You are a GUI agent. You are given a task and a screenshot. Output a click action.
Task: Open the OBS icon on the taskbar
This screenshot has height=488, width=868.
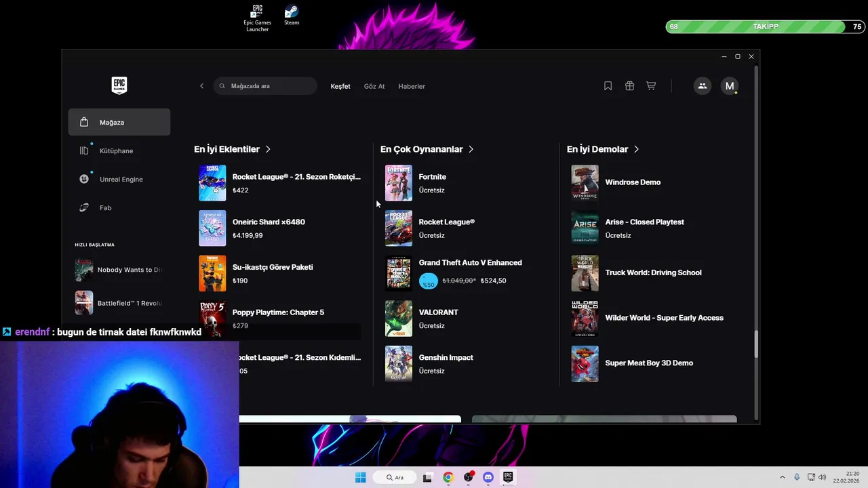(468, 477)
